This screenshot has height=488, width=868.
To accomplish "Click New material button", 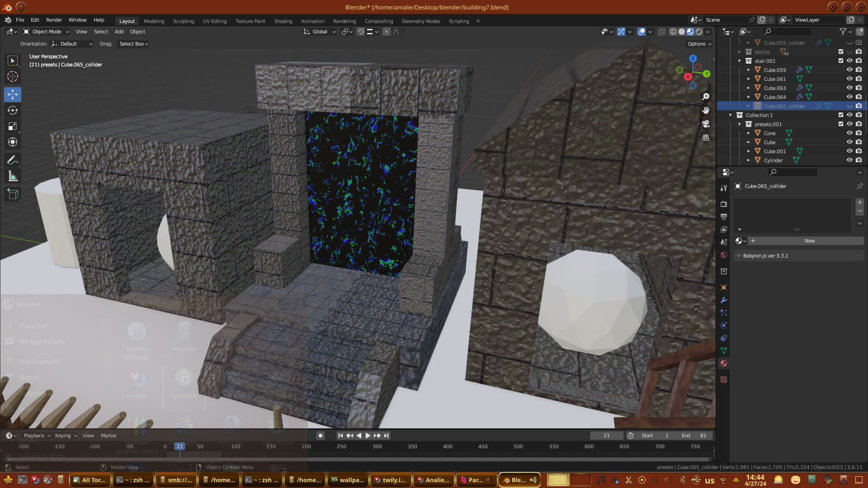I will [809, 241].
